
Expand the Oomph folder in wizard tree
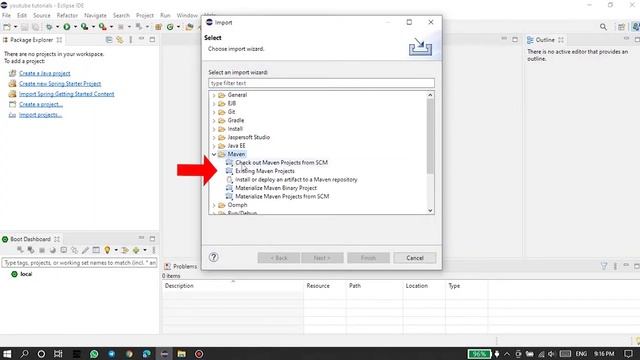pyautogui.click(x=214, y=205)
